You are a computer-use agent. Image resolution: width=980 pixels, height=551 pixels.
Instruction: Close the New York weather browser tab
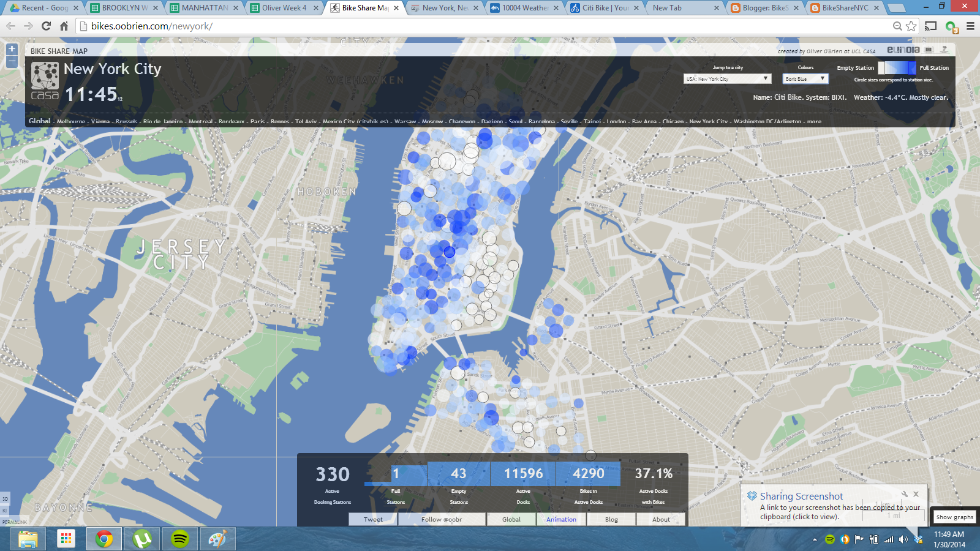point(477,8)
